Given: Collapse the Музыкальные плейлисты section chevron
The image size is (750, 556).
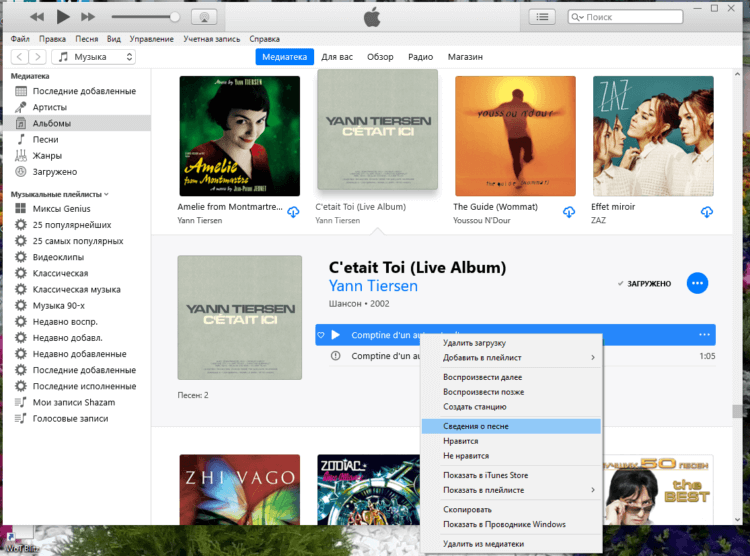Looking at the screenshot, I should [106, 194].
